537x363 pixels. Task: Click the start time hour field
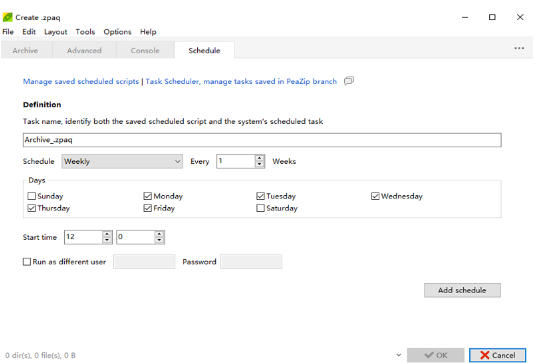tap(84, 237)
